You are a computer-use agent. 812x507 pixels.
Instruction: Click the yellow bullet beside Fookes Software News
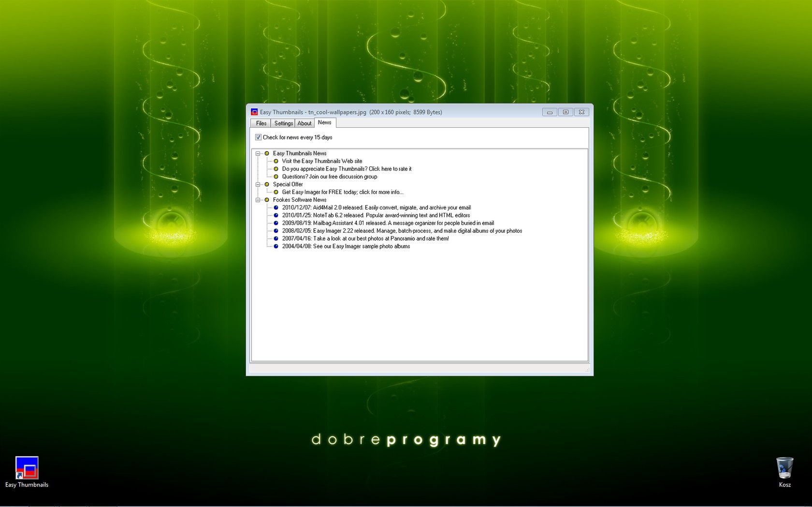267,200
